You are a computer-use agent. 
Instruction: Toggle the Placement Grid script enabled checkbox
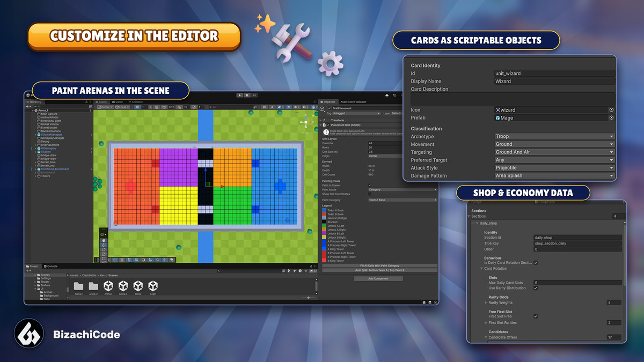(328, 125)
